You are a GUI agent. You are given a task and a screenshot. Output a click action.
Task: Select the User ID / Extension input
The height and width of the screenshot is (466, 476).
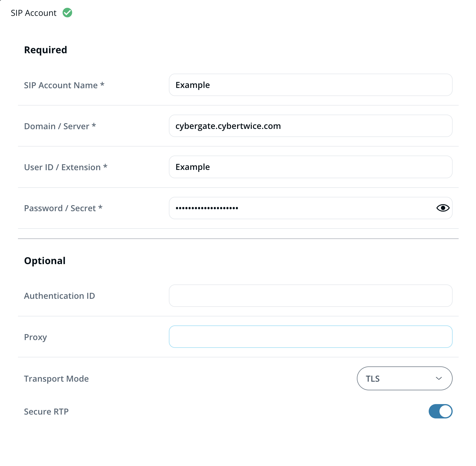tap(310, 167)
